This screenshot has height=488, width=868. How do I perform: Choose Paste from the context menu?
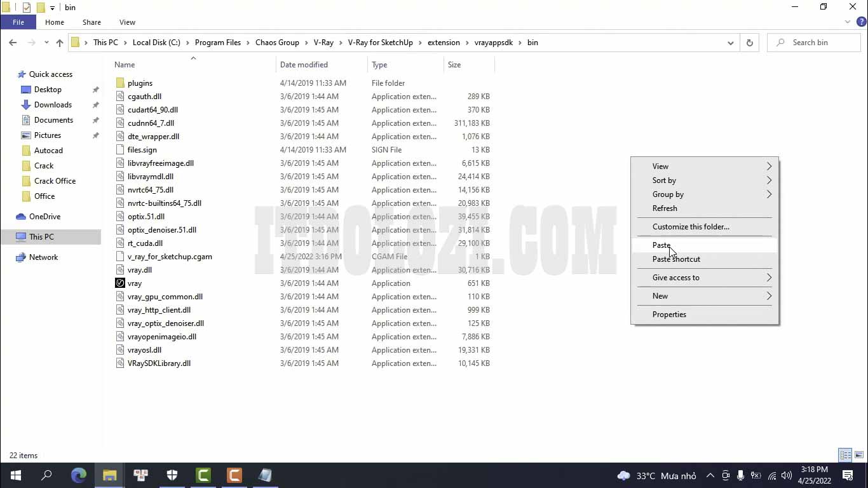pyautogui.click(x=661, y=245)
